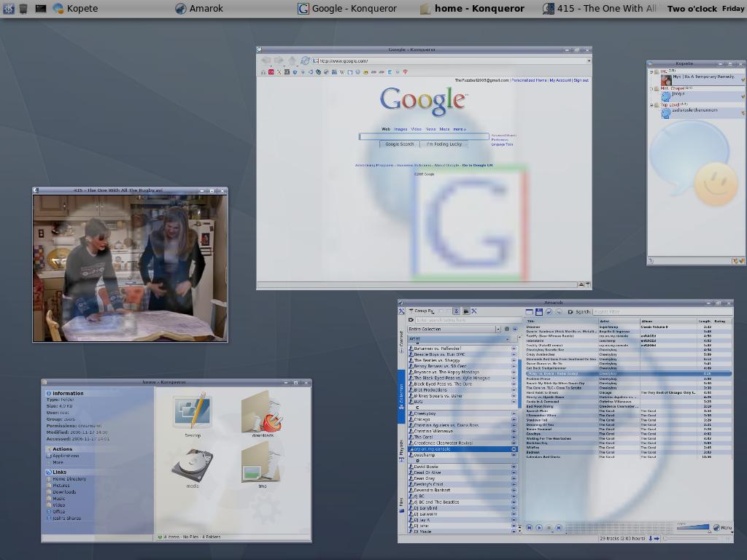
Task: Collapse the first contact group in Kopete
Action: point(651,72)
